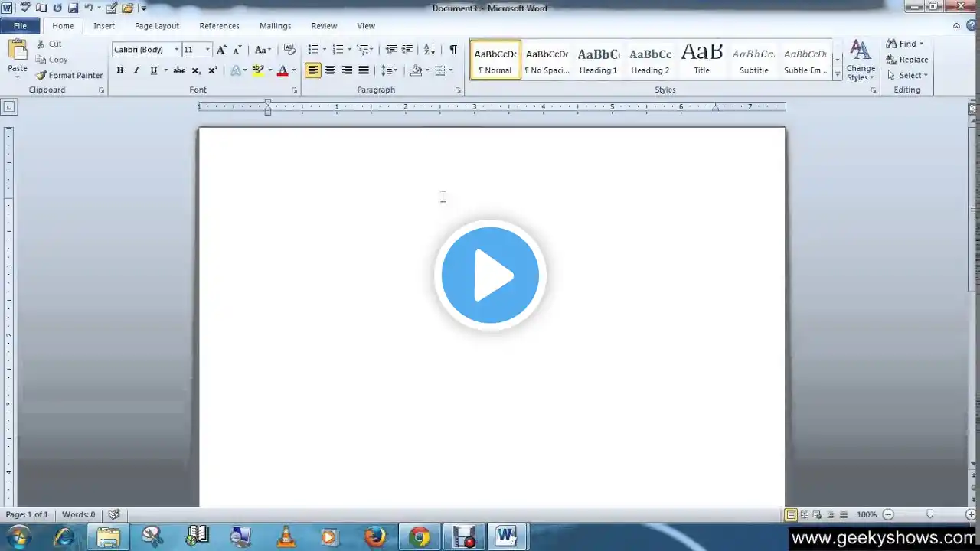Apply the Heading 2 style

(650, 60)
